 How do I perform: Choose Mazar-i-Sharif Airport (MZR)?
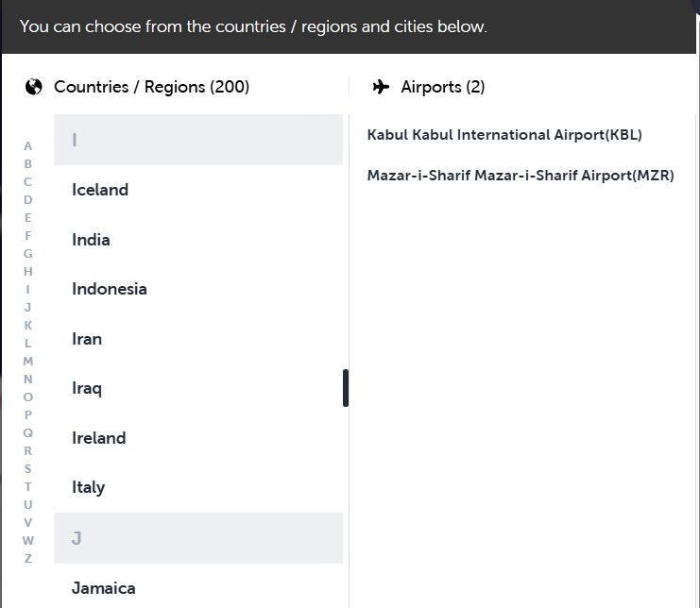(521, 176)
